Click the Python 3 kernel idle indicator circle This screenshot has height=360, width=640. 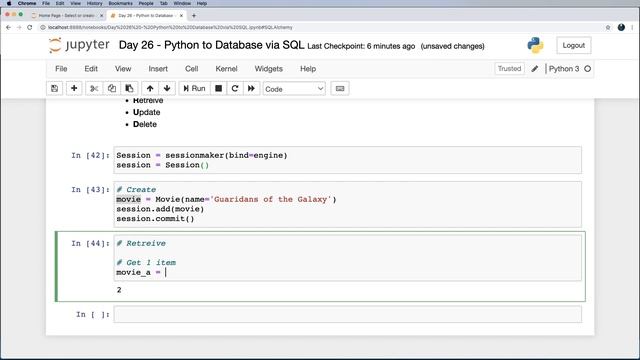(587, 69)
